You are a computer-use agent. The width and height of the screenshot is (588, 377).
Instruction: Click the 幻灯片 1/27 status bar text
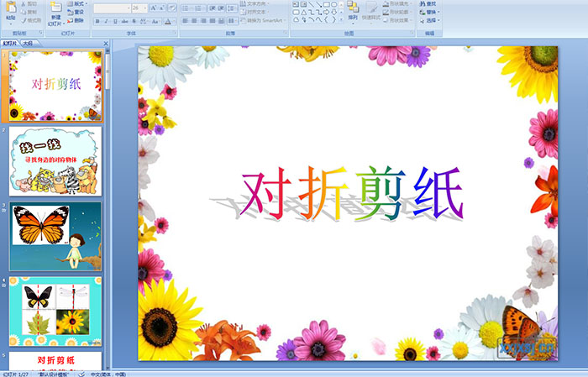pos(16,374)
